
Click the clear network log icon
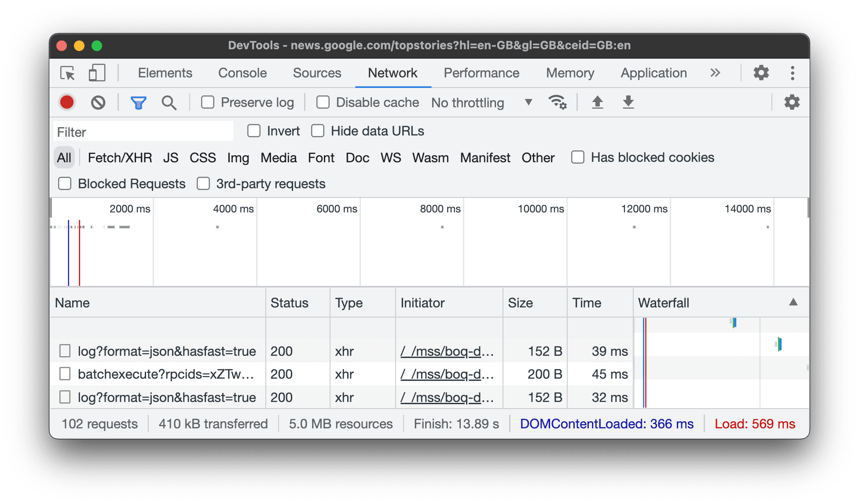click(97, 102)
